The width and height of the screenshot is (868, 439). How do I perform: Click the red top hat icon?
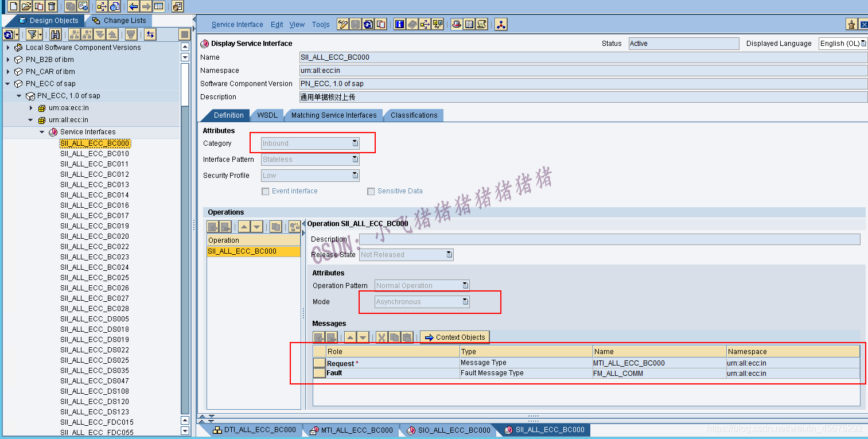click(456, 24)
